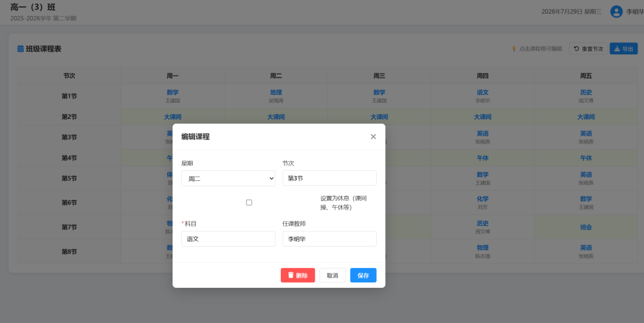Click the 任课教师 input containing 李明华
Viewport: 644px width, 323px height.
point(329,239)
